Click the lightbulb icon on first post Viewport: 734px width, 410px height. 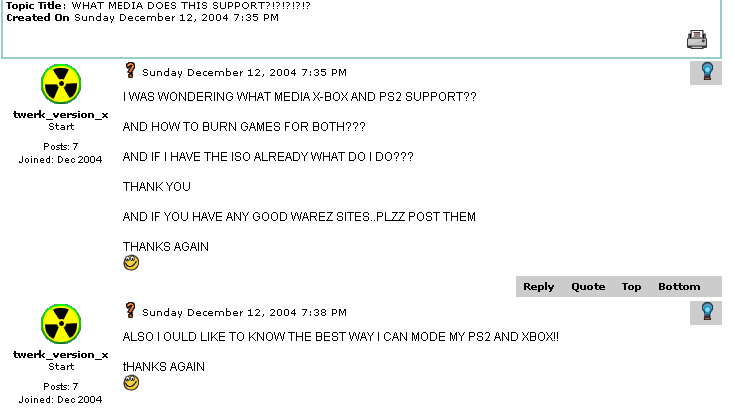[x=707, y=72]
